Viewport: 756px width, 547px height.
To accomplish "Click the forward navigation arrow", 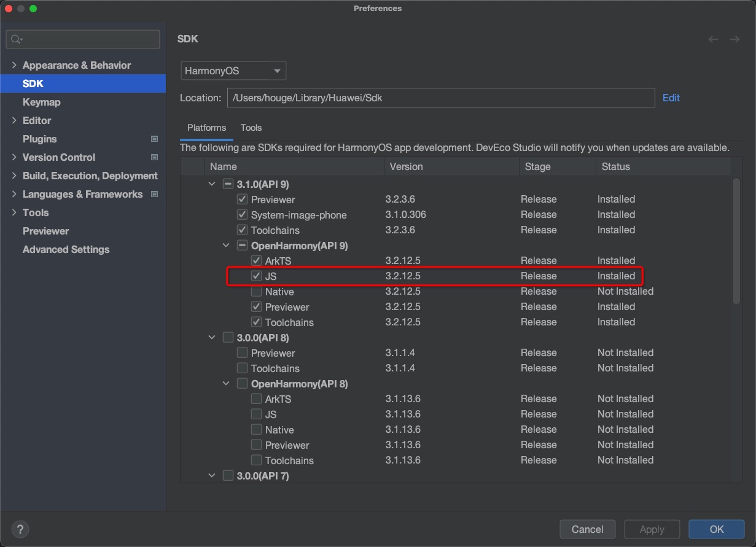I will (x=735, y=39).
